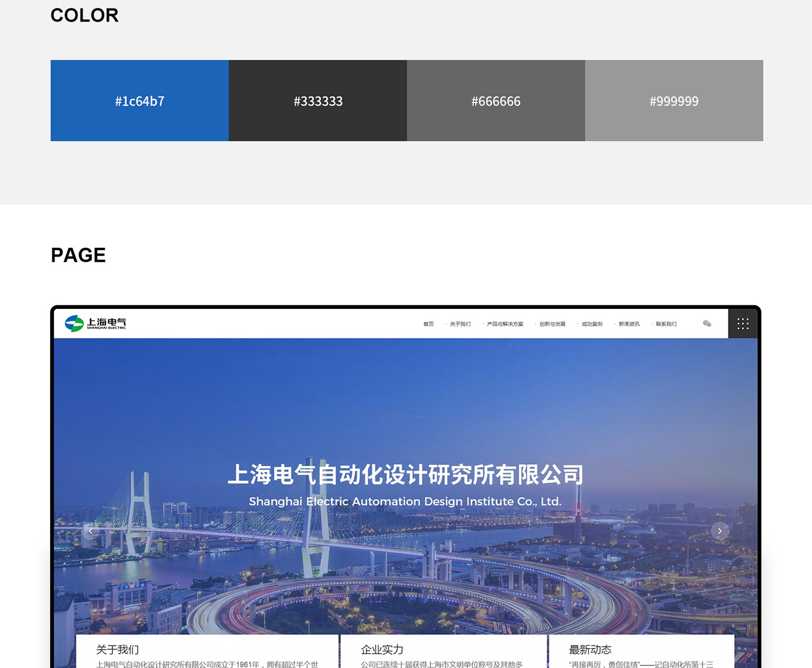Click the banner company title text
812x668 pixels.
[405, 475]
